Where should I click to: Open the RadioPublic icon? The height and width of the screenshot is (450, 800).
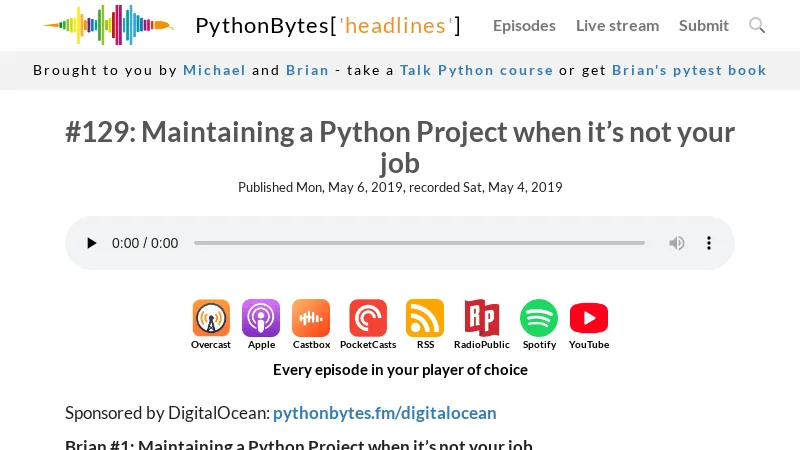click(481, 319)
